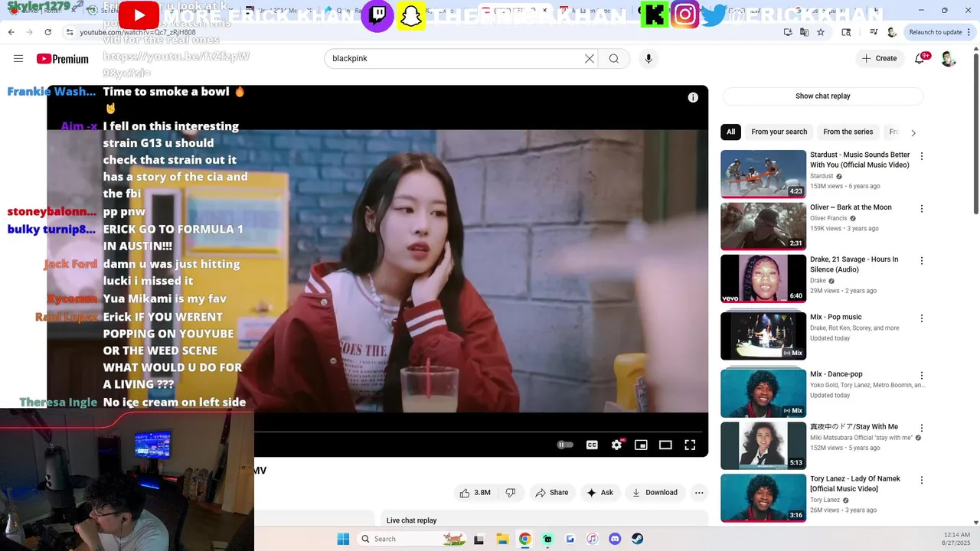This screenshot has width=980, height=551.
Task: Open the music app in taskbar
Action: 592,539
